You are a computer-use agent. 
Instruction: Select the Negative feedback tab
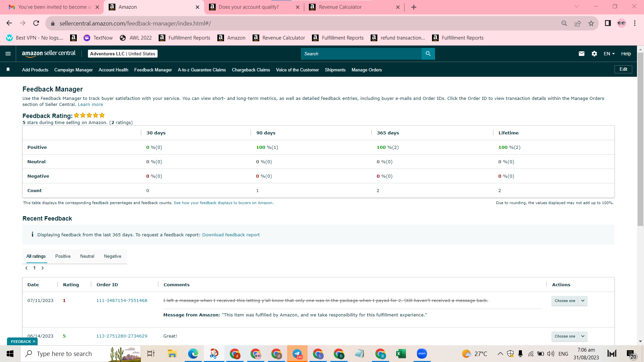(113, 256)
